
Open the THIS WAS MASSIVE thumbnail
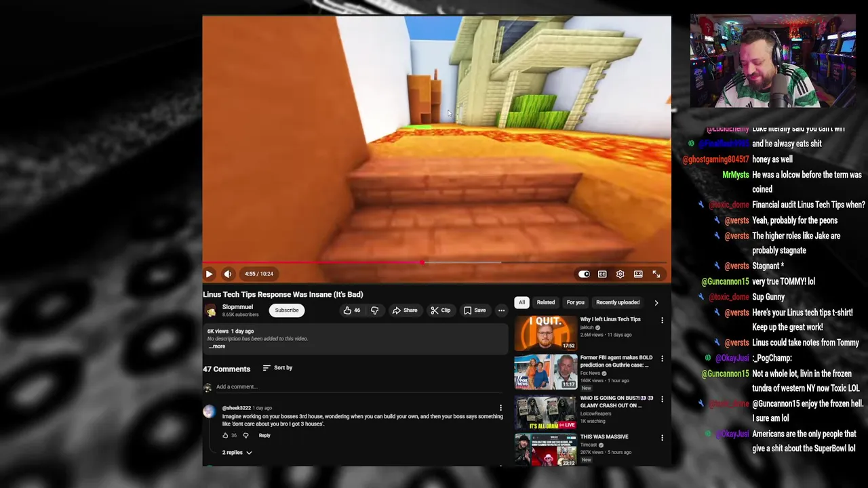pos(545,449)
